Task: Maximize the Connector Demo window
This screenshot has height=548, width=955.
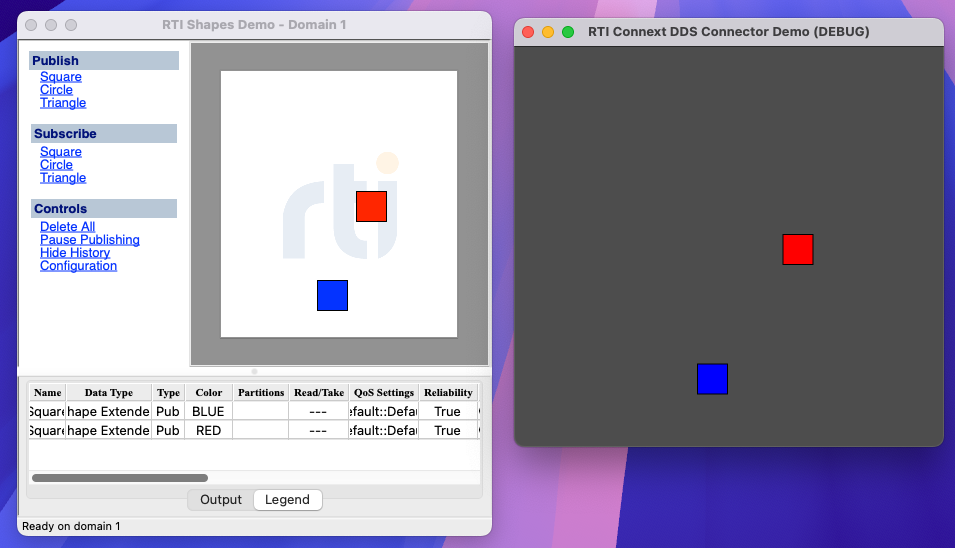Action: tap(568, 32)
